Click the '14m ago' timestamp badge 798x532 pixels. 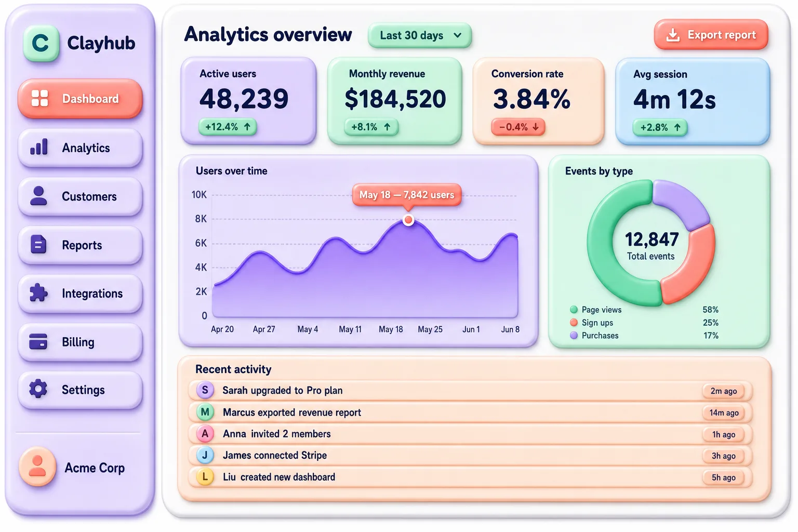click(x=724, y=413)
